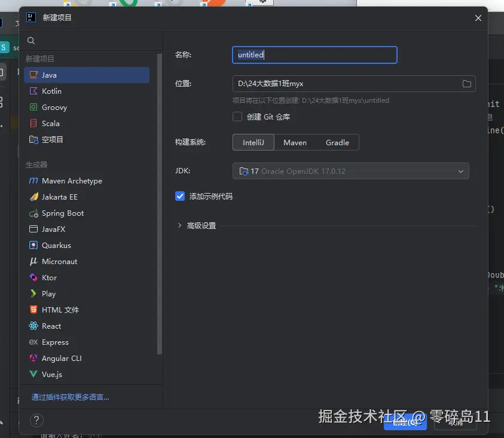504x438 pixels.
Task: Close the 新建项目 dialog
Action: click(478, 18)
